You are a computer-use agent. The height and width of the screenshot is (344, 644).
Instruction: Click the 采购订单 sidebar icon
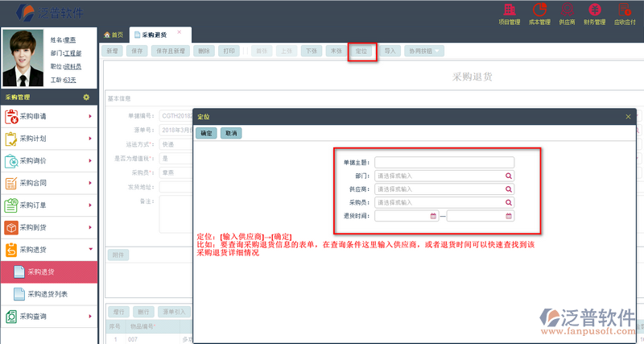coord(11,205)
